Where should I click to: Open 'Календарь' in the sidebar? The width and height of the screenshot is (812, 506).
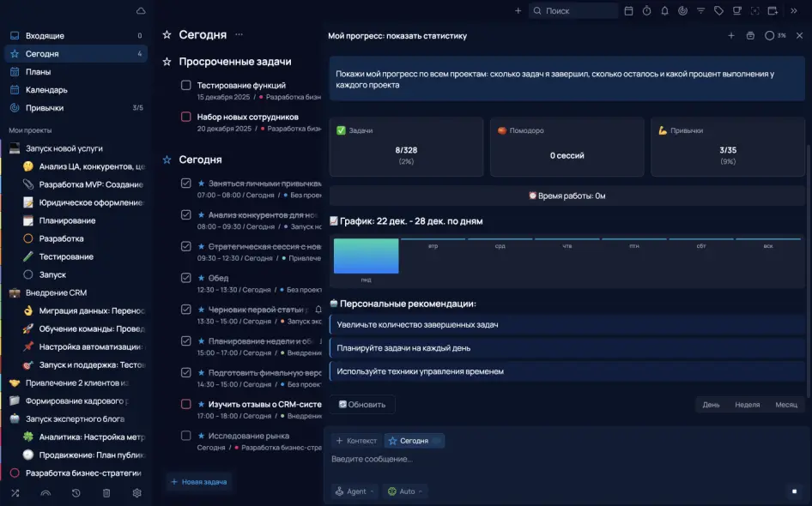(x=46, y=90)
